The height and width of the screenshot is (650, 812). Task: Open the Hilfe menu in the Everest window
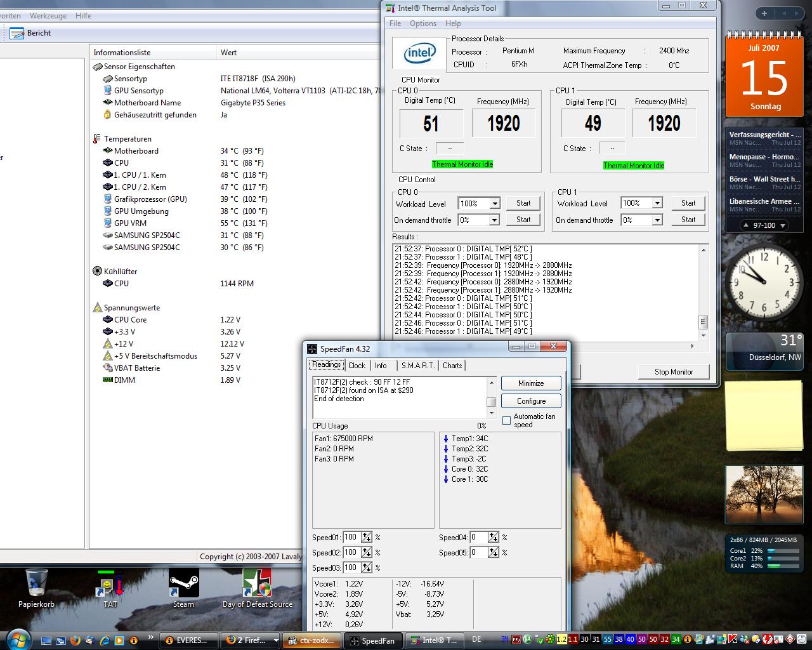(83, 15)
